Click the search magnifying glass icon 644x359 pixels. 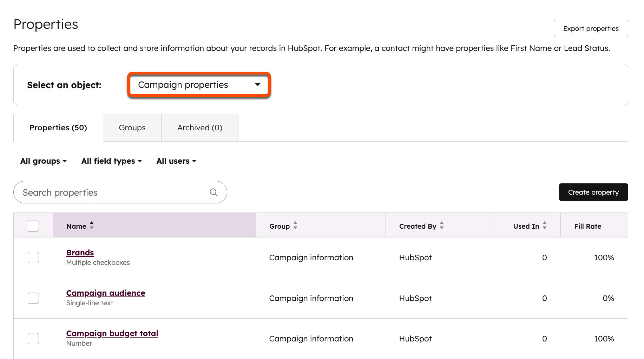tap(213, 192)
